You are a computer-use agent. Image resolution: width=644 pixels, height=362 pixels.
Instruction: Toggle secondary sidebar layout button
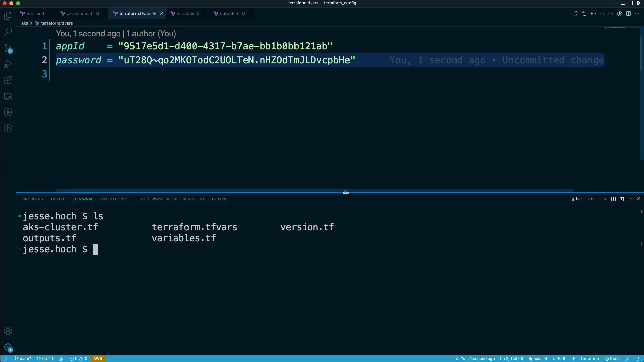coord(630,3)
